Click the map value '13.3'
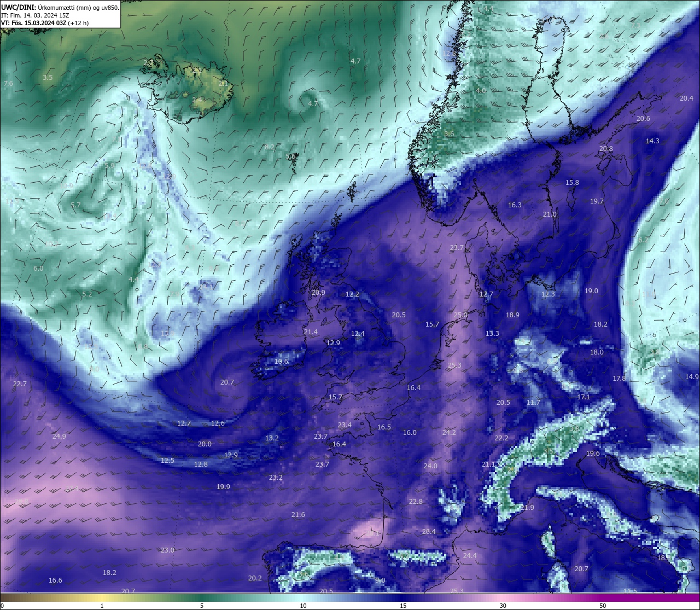This screenshot has width=700, height=610. tap(492, 334)
